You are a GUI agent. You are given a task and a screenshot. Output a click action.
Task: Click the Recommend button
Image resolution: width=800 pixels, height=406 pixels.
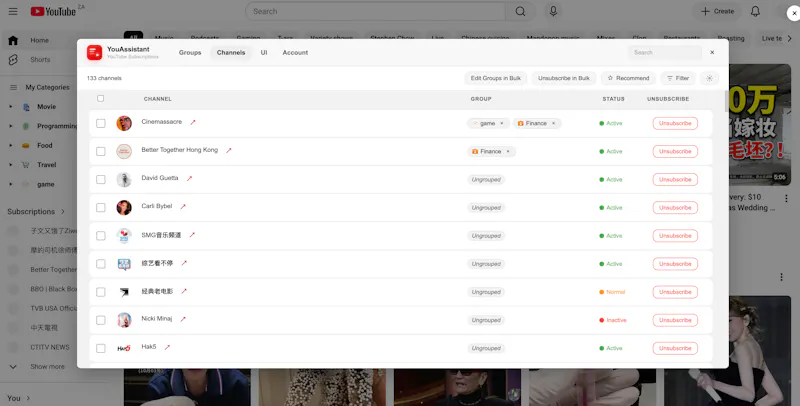coord(628,78)
